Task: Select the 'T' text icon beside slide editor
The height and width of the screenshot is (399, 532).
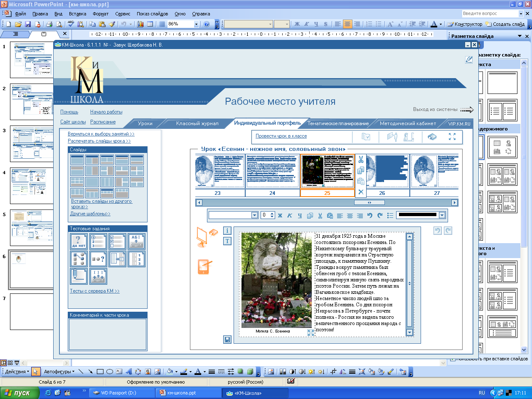Action: tap(227, 241)
